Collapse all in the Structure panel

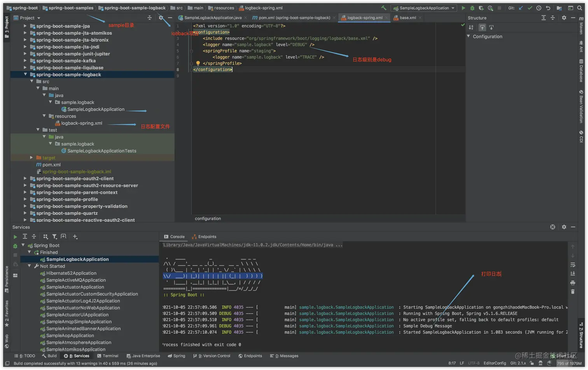coord(553,18)
